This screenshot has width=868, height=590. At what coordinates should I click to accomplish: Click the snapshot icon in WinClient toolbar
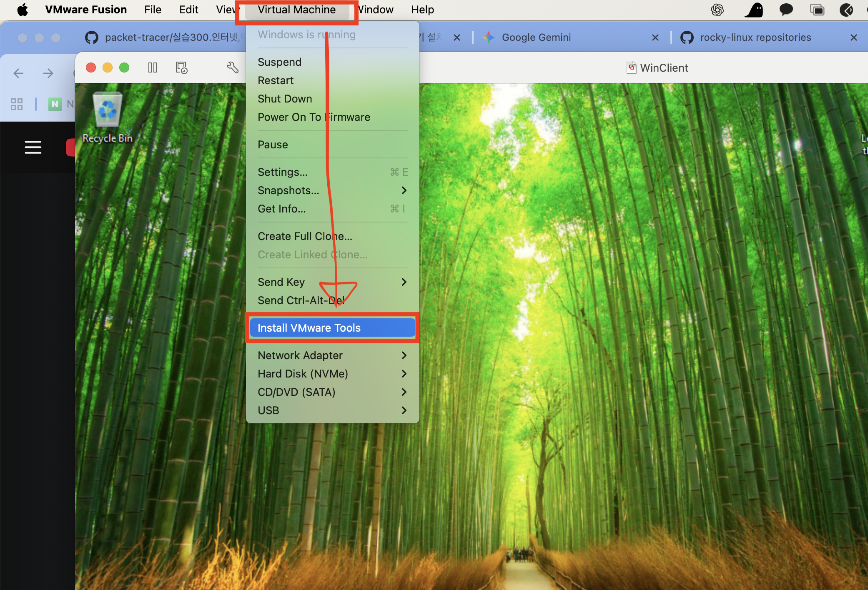click(x=181, y=67)
